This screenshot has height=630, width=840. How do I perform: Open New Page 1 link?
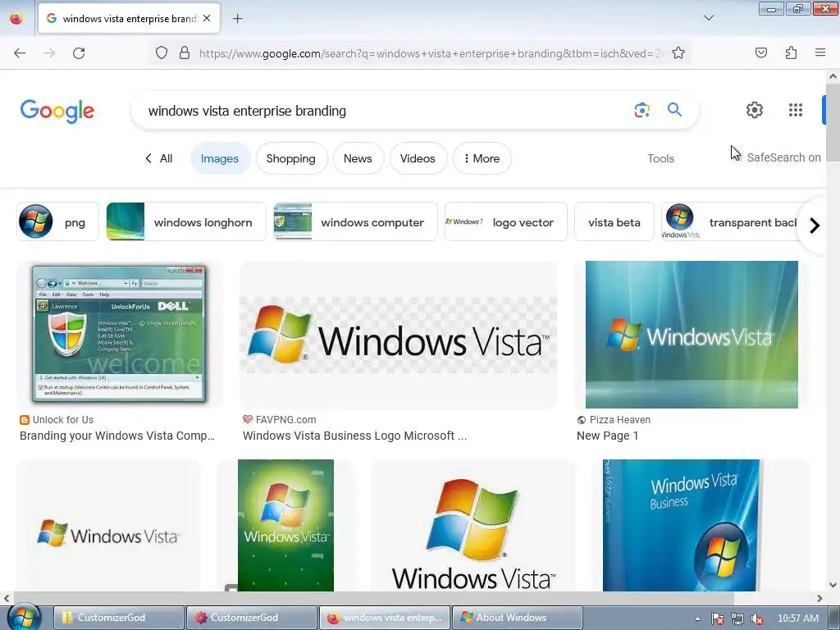click(608, 436)
